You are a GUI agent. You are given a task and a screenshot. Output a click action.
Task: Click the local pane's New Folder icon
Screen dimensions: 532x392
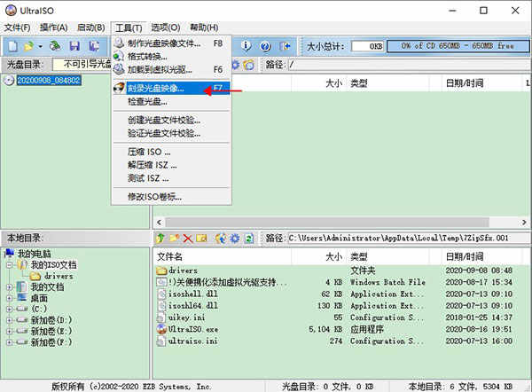[x=175, y=239]
